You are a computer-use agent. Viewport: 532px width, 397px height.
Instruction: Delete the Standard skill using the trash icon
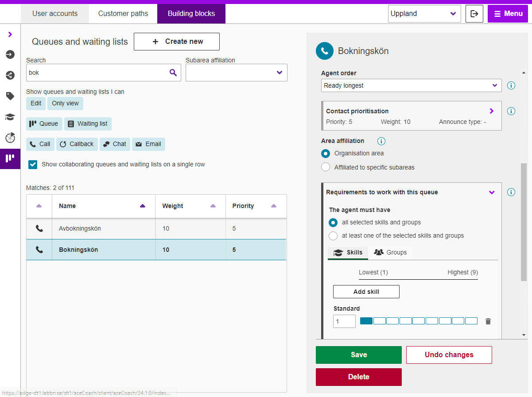(488, 321)
